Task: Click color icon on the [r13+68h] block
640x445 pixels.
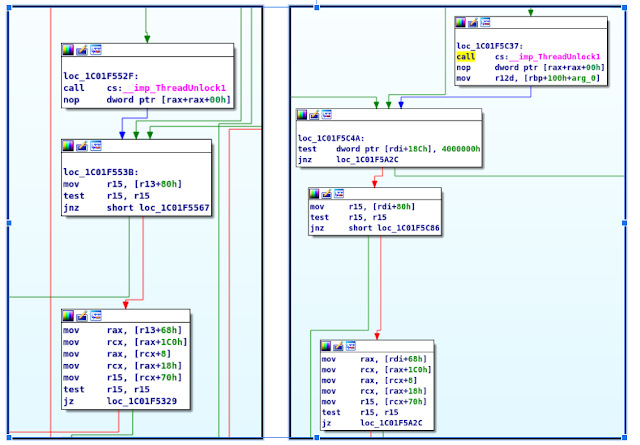Action: [x=68, y=316]
